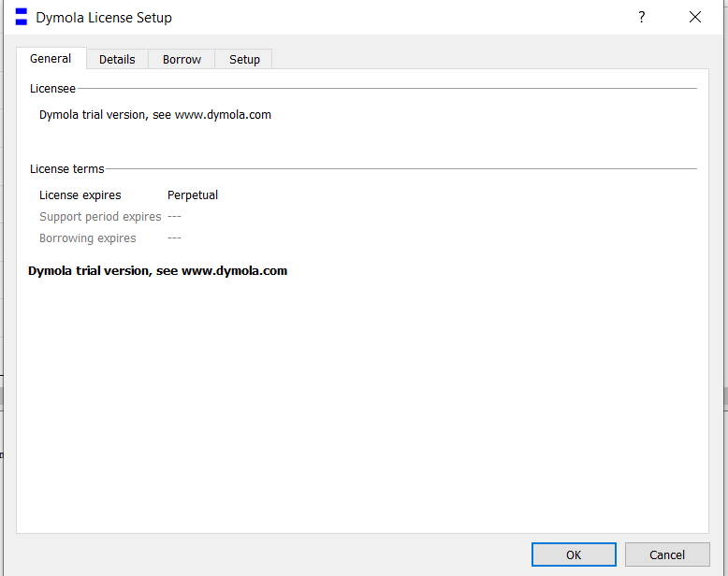Click the question mark help button
Screen dimensions: 728x576
642,17
